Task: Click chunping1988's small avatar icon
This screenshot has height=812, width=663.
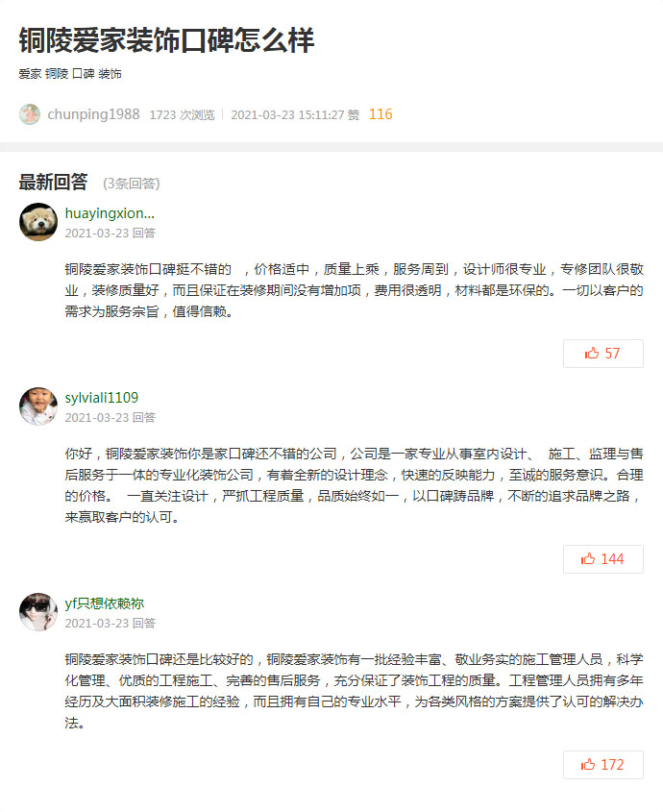Action: [x=30, y=114]
